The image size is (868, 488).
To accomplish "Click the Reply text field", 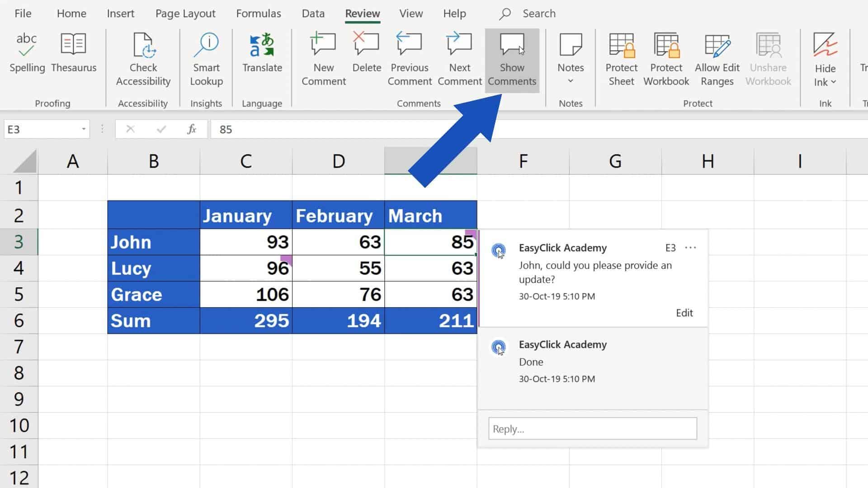I will tap(593, 428).
